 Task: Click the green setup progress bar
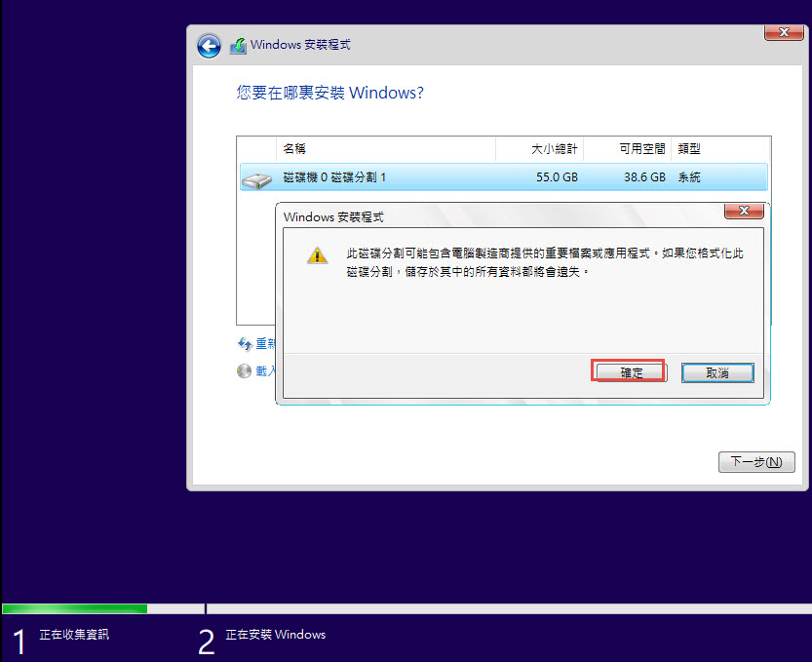click(x=74, y=608)
